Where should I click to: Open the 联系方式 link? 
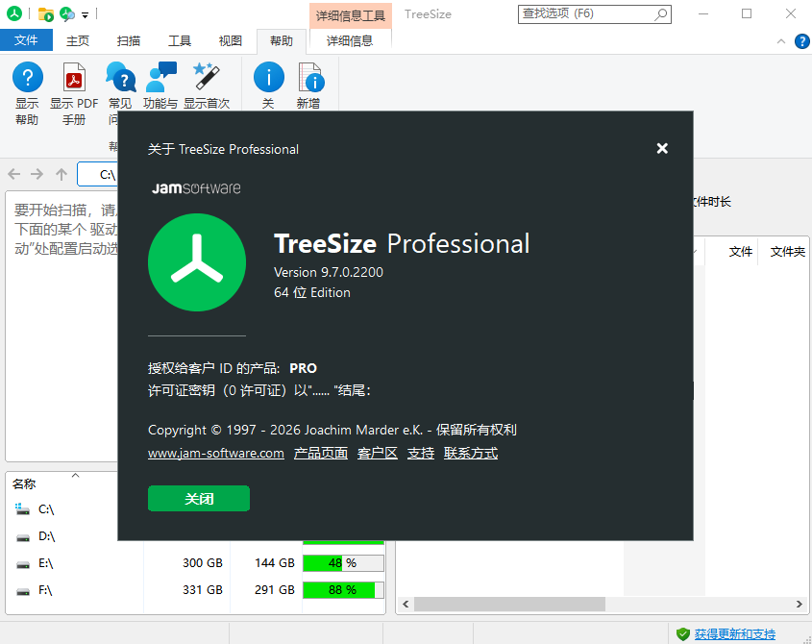click(471, 454)
